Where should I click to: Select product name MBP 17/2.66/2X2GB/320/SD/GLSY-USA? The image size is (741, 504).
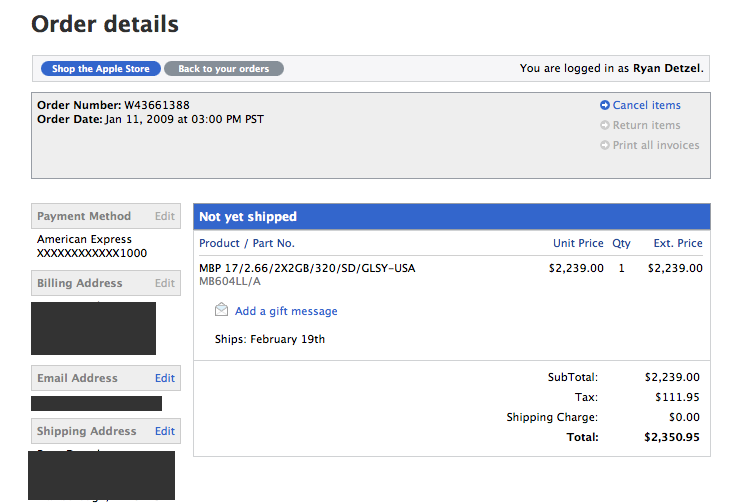[307, 268]
